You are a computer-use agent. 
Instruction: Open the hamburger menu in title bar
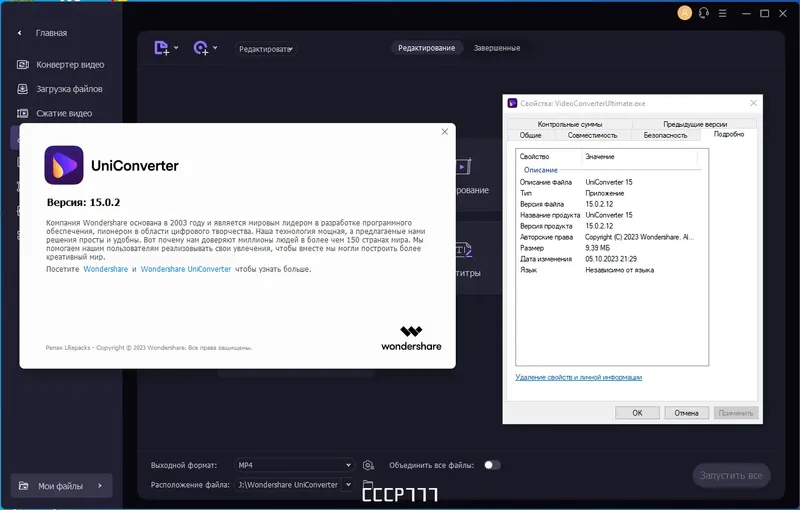(722, 14)
